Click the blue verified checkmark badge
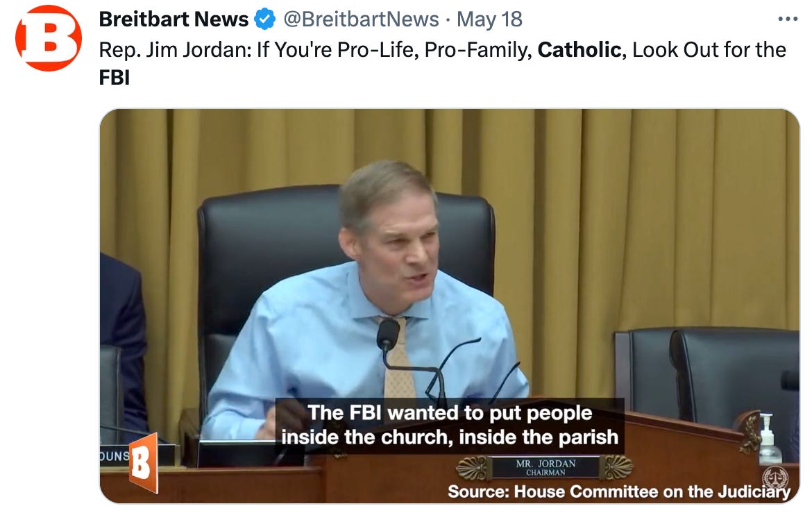The width and height of the screenshot is (812, 522). click(x=264, y=19)
